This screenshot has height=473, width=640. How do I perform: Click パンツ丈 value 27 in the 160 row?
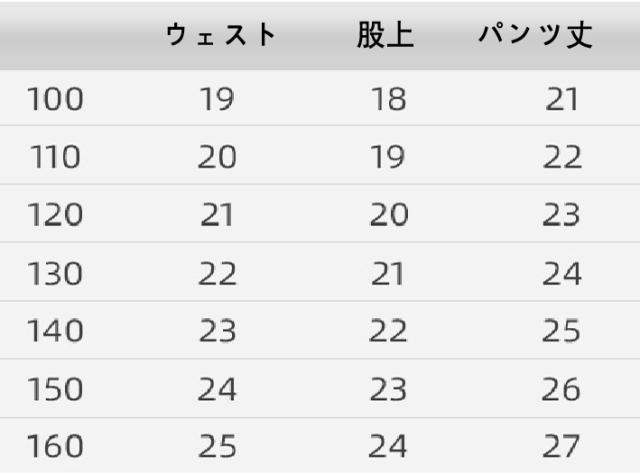click(x=561, y=446)
